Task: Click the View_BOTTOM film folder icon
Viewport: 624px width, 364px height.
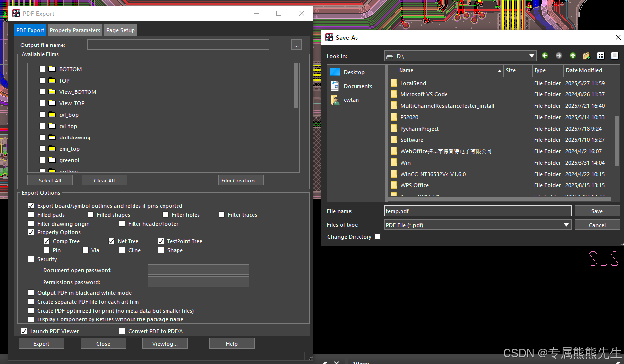Action: coord(52,92)
